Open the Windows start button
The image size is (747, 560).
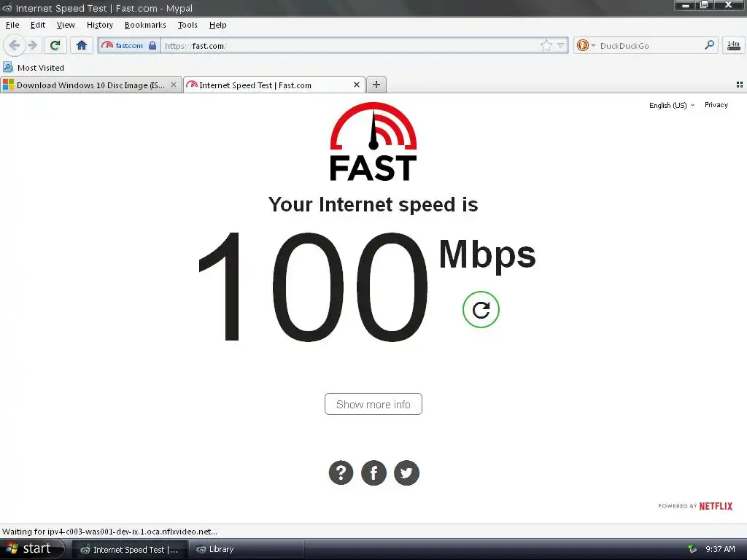coord(32,548)
